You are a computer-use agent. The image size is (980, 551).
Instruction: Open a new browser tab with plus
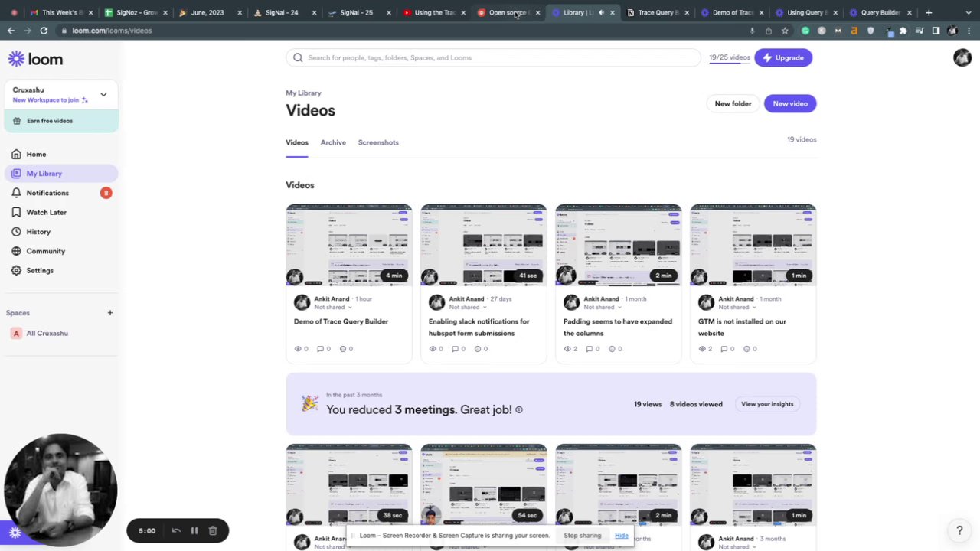click(929, 12)
